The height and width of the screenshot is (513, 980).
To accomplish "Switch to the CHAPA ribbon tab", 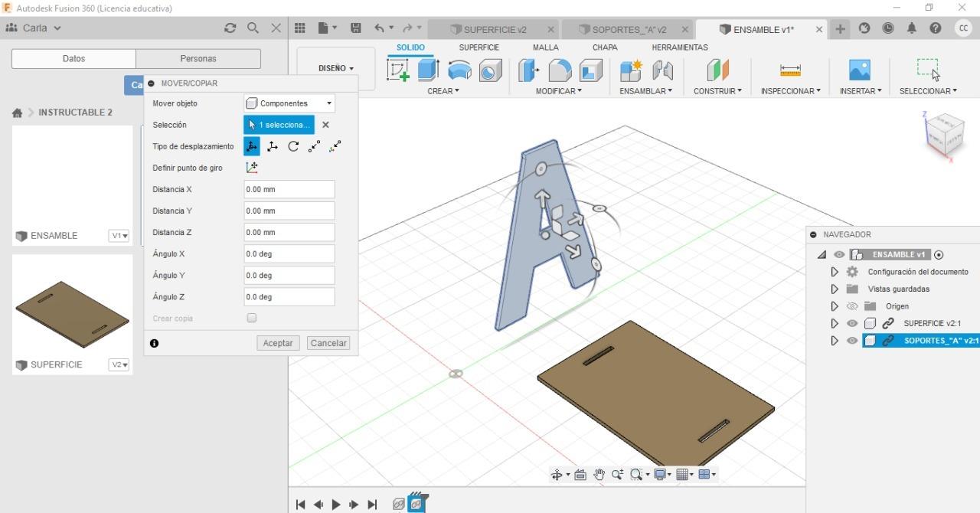I will pos(605,47).
